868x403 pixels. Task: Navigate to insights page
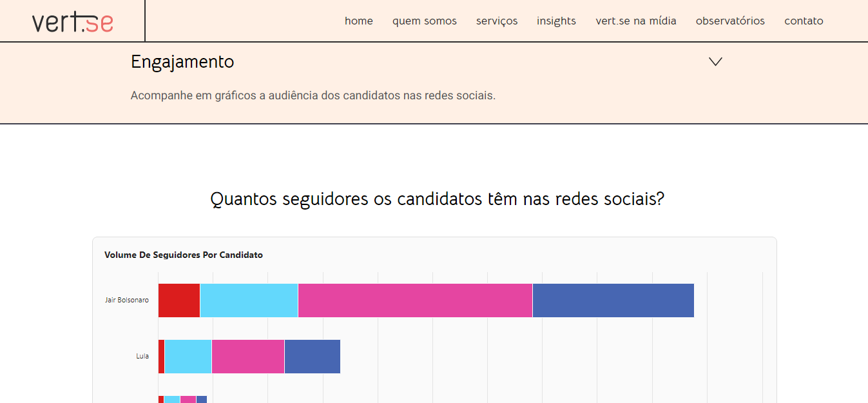tap(556, 21)
